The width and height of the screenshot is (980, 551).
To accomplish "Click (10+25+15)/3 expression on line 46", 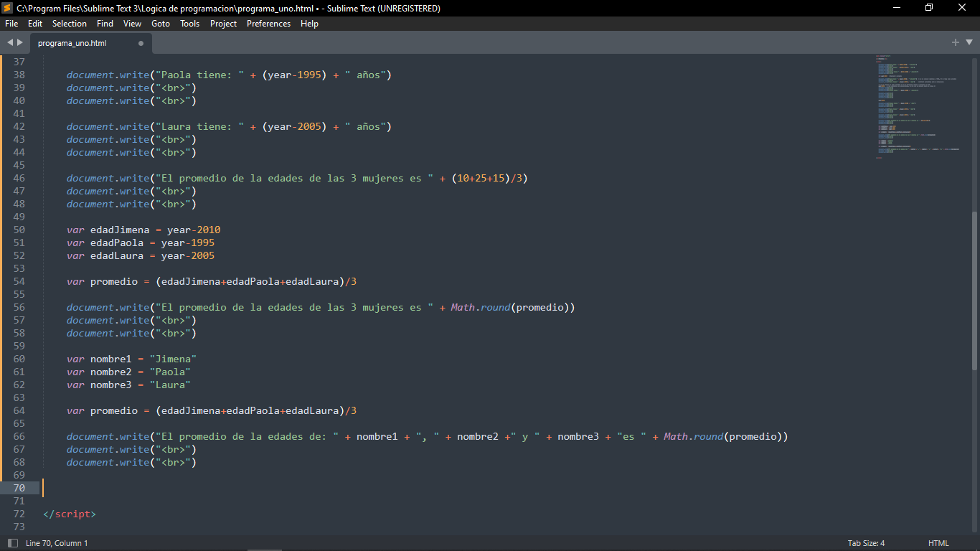I will [489, 178].
